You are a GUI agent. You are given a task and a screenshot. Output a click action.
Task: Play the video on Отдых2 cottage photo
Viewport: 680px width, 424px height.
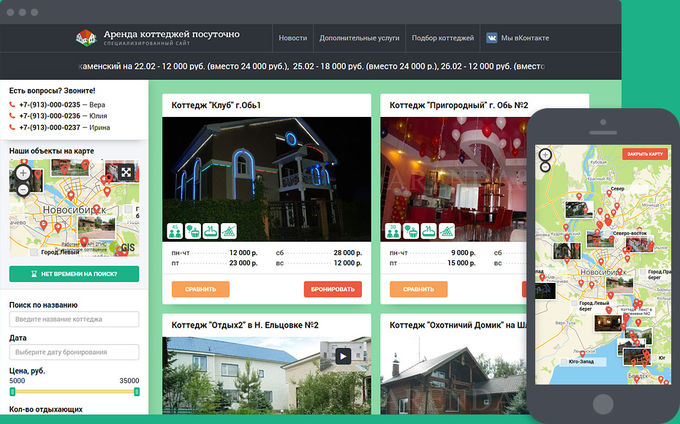343,355
